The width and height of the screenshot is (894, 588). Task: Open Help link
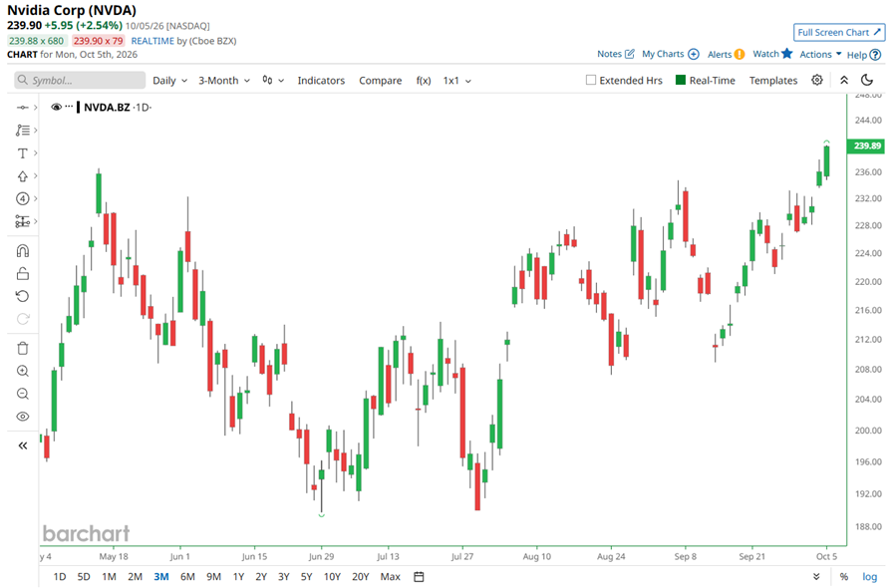click(x=864, y=55)
